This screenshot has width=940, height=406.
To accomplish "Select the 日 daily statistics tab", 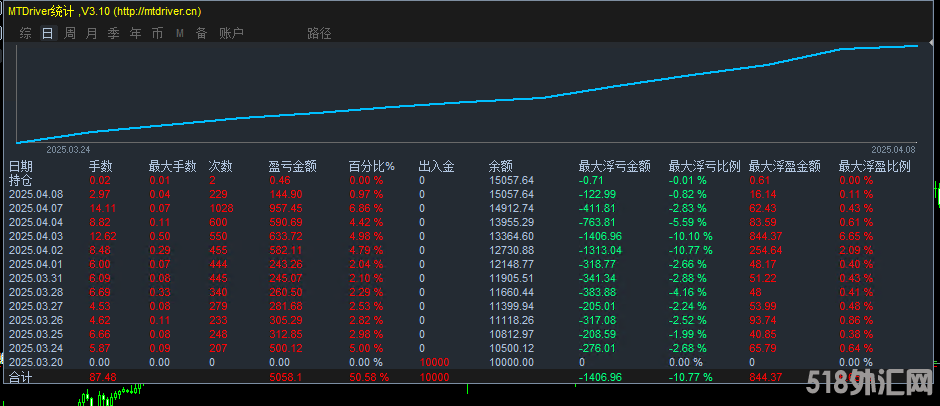I will click(x=48, y=33).
